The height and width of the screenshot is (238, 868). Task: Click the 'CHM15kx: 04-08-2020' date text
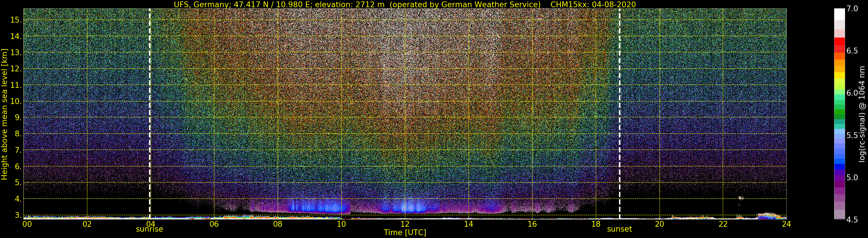pos(593,4)
